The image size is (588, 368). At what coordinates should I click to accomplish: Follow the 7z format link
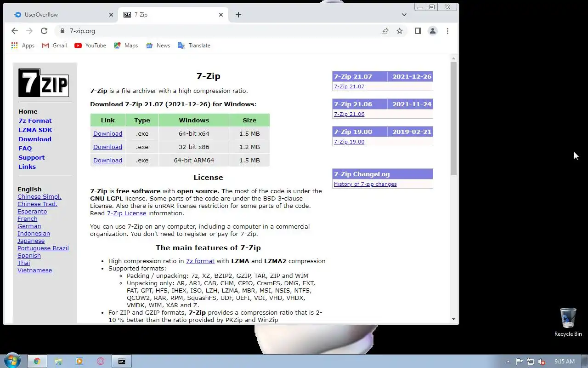200,261
